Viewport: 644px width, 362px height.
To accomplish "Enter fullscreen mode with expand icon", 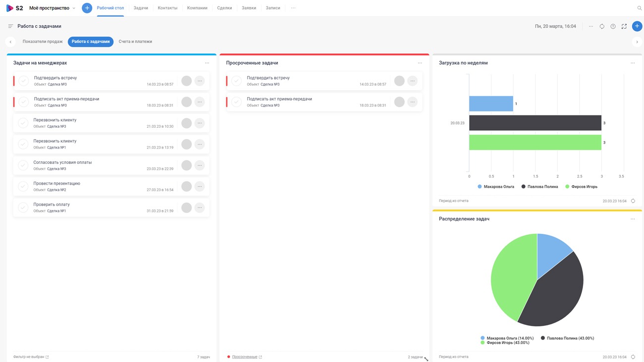I will click(x=624, y=26).
